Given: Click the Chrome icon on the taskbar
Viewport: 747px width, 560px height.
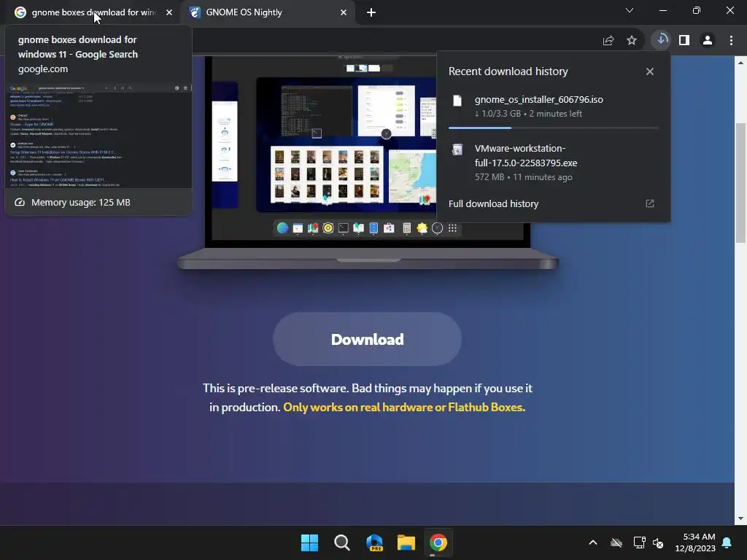Looking at the screenshot, I should click(438, 542).
